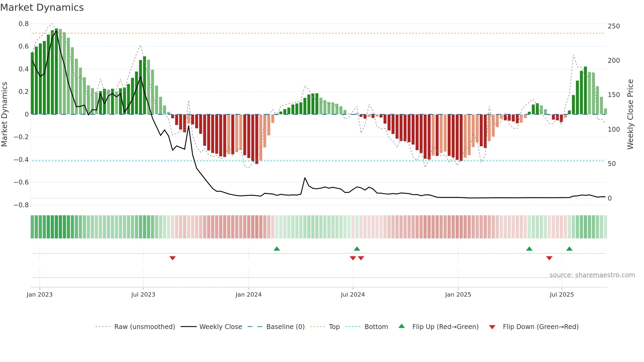Toggle the Flip Down (Green→Red) legend entry
Viewport: 644px width, 362px height.
click(x=534, y=327)
